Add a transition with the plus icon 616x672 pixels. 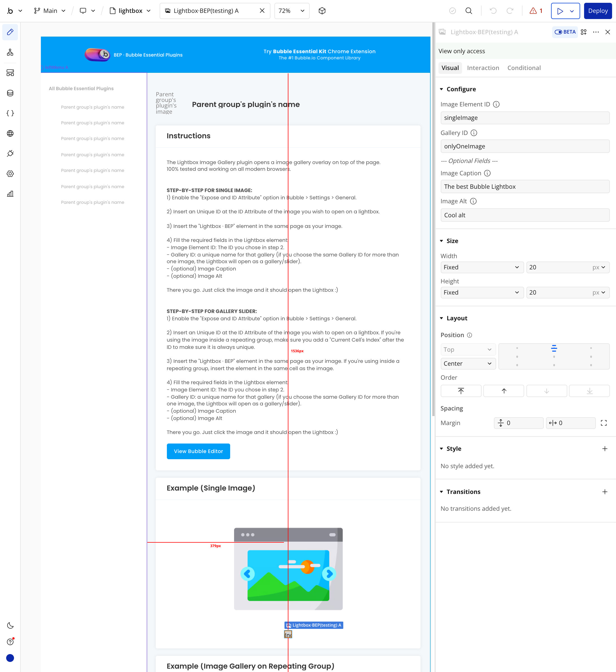coord(605,492)
